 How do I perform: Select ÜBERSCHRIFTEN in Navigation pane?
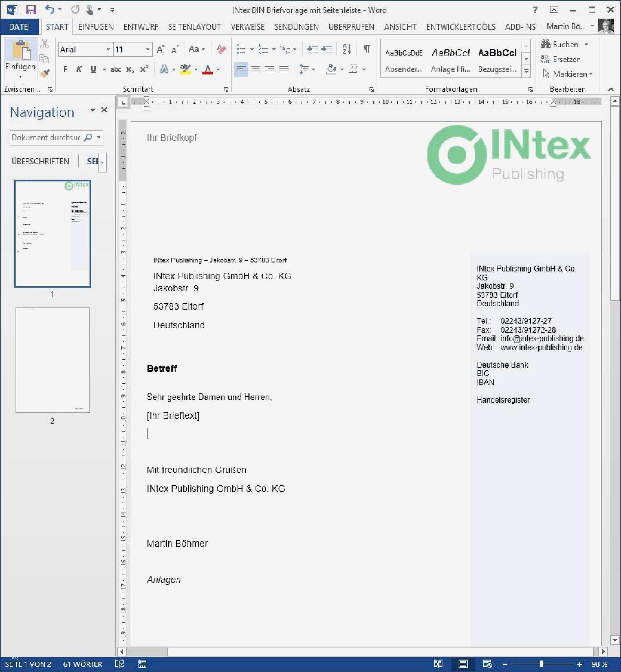pos(40,161)
